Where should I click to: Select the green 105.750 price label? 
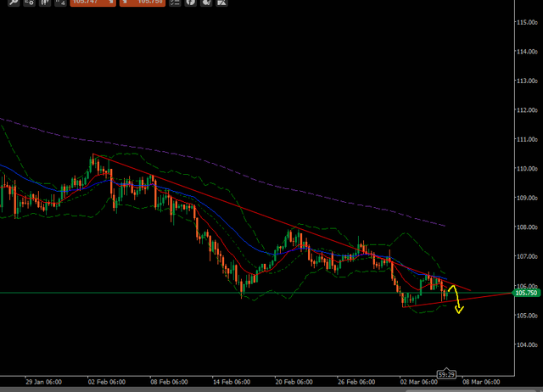click(x=526, y=293)
